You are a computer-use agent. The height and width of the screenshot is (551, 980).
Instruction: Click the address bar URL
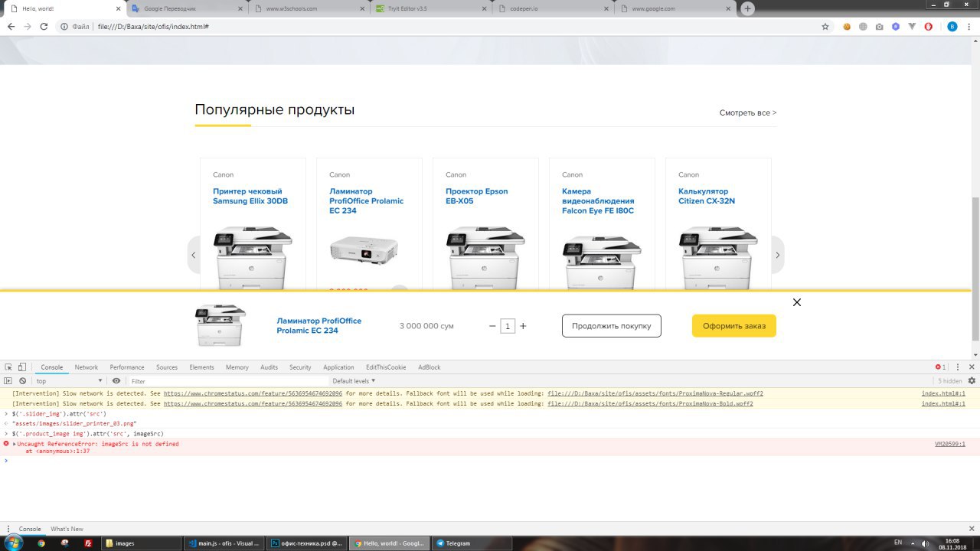tap(153, 26)
